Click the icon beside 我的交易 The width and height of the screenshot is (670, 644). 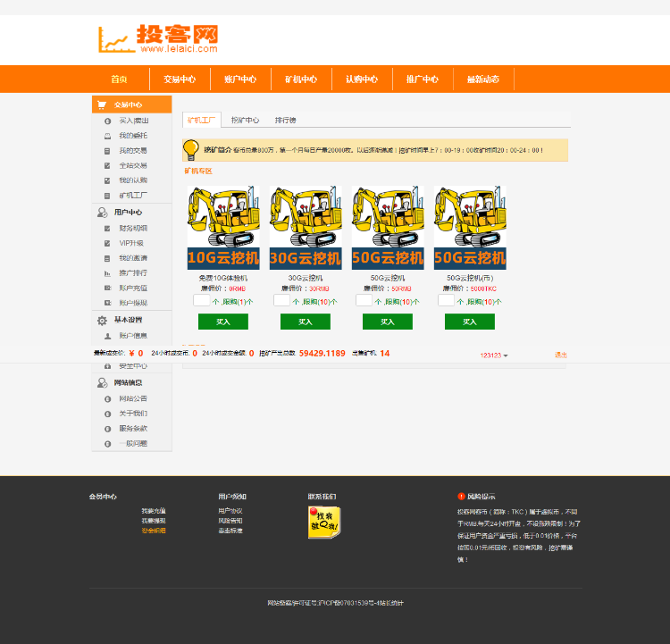coord(108,151)
